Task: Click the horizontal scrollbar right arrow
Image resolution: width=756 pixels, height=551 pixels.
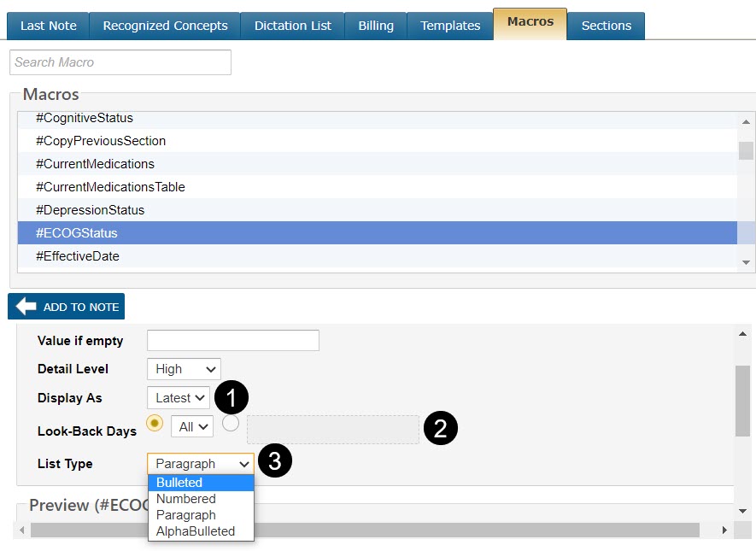Action: [724, 530]
